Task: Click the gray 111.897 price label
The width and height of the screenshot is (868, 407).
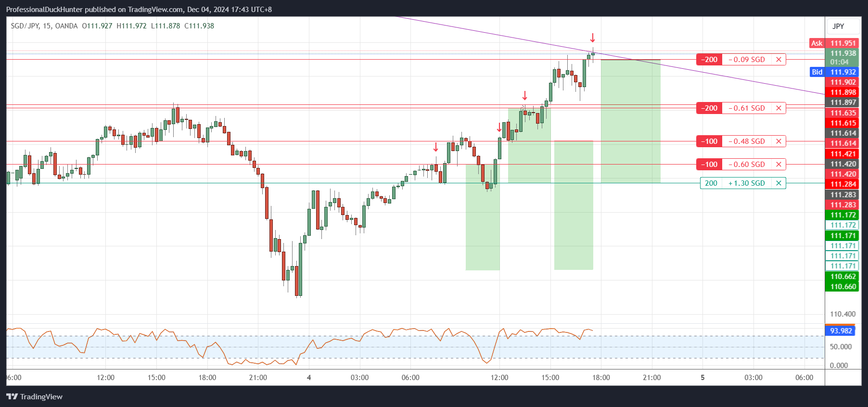Action: tap(843, 102)
